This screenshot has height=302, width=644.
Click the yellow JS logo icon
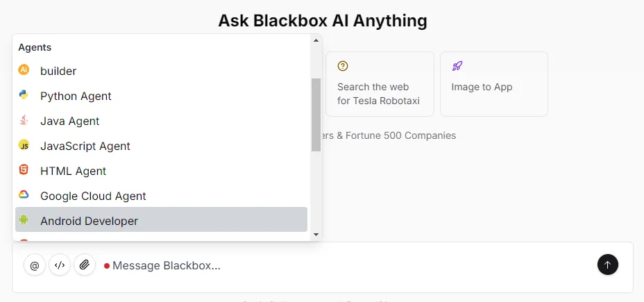[x=24, y=145]
